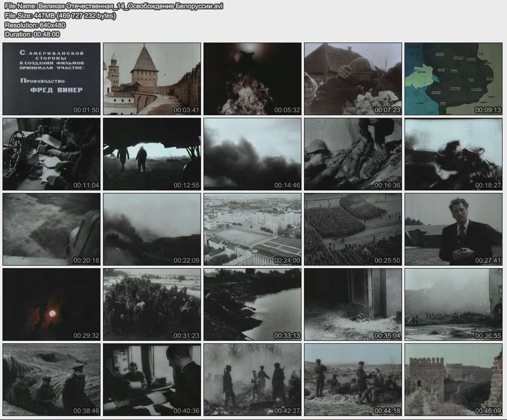Click the Duration 00:48:00 text
This screenshot has height=420, width=507.
[32, 34]
